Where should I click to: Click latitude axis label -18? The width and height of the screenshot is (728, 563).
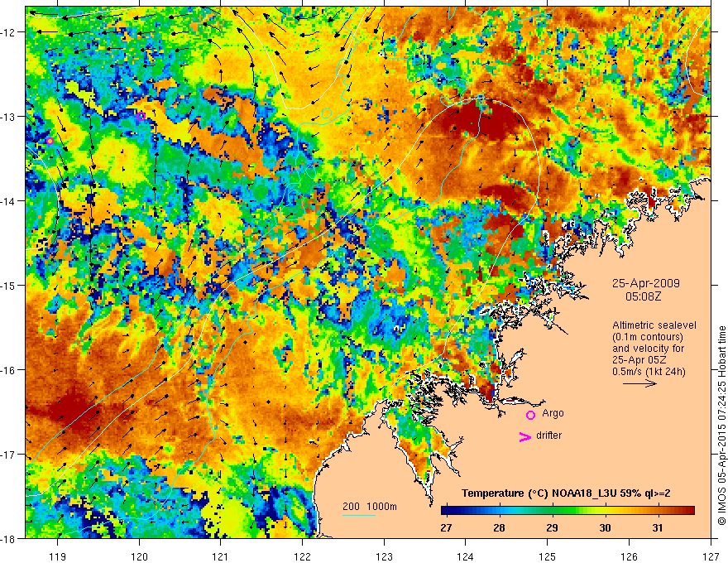9,538
